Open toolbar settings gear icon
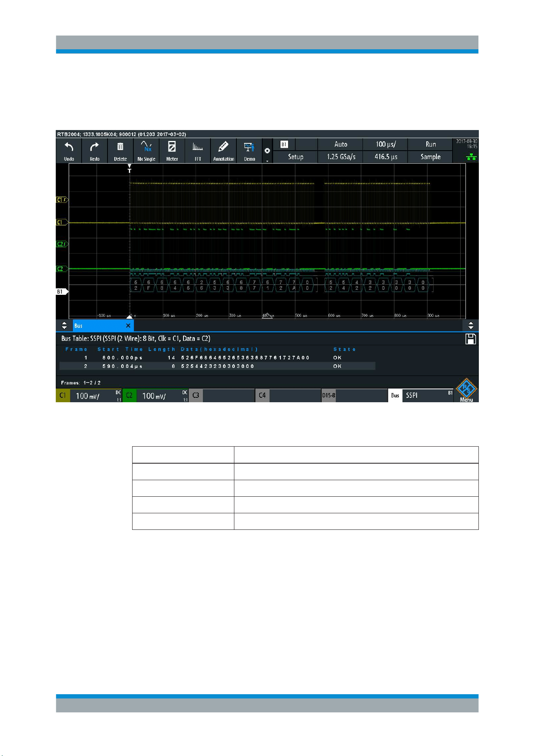Screen dimensions: 535x756 267,151
